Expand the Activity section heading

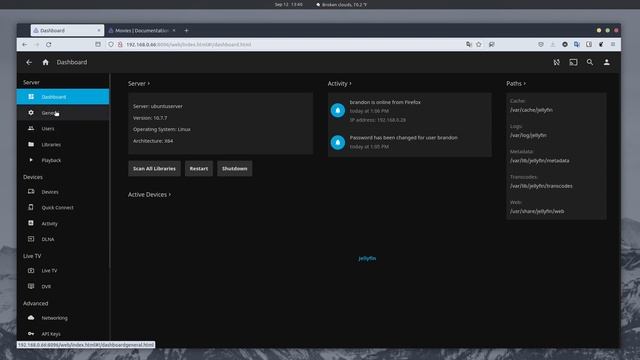click(339, 83)
